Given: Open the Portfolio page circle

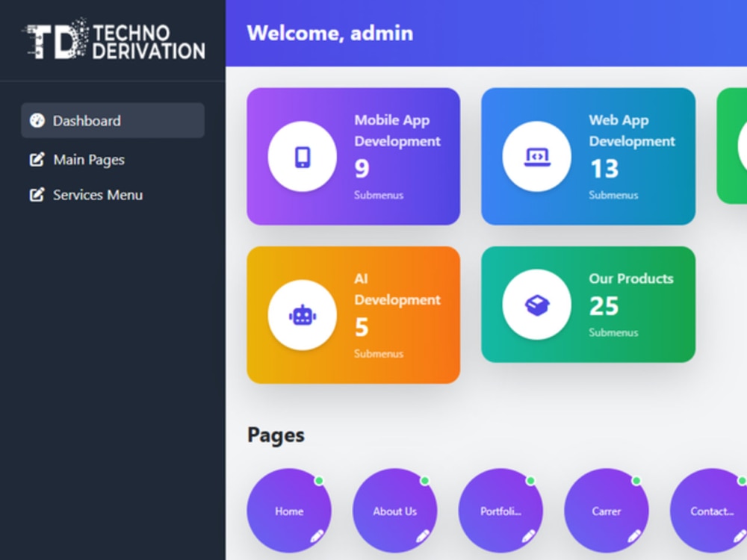Looking at the screenshot, I should point(500,511).
